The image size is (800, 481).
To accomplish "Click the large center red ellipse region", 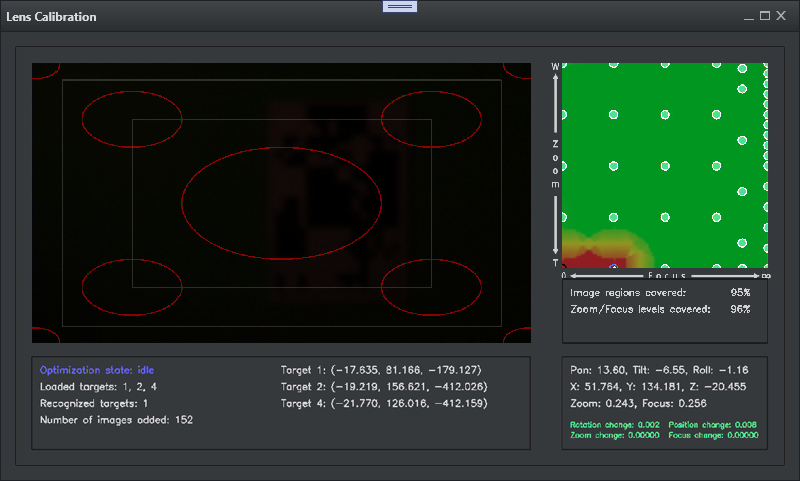I will click(282, 200).
